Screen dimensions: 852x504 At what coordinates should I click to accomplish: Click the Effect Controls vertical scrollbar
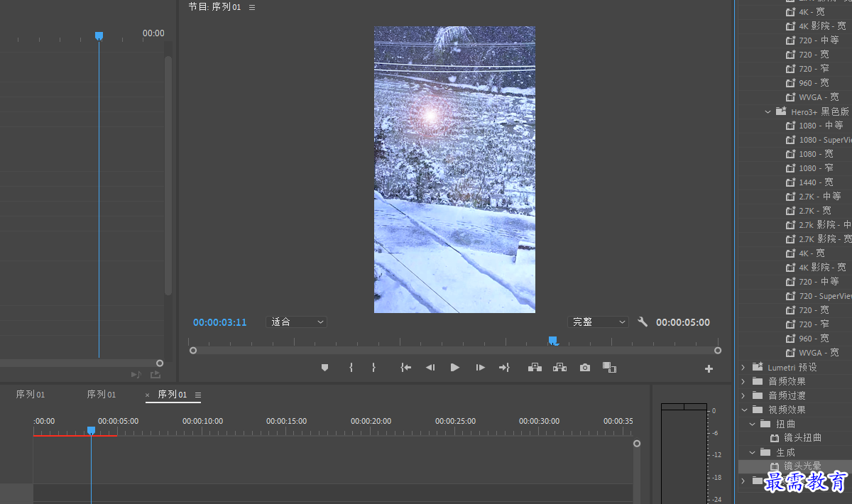tap(168, 175)
